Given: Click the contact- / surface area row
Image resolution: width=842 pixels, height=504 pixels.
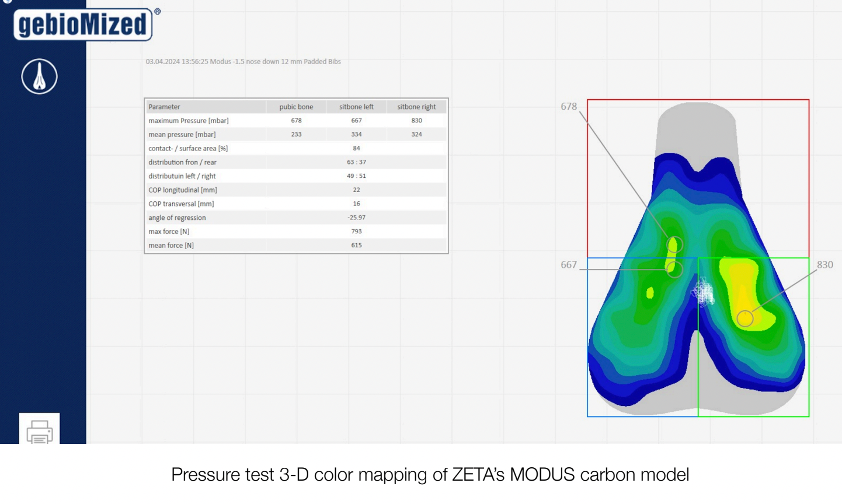Looking at the screenshot, I should pyautogui.click(x=188, y=148).
